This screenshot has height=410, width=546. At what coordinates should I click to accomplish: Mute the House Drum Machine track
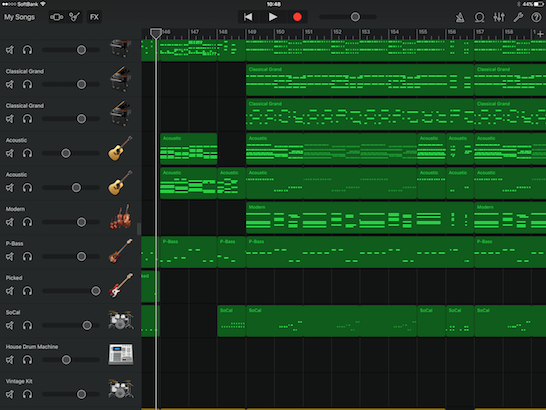[10, 360]
